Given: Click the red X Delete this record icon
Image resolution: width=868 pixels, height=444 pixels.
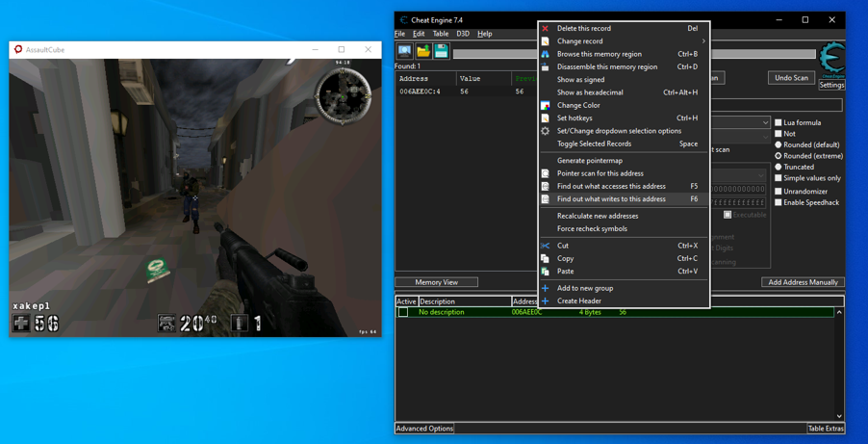Looking at the screenshot, I should pyautogui.click(x=546, y=29).
